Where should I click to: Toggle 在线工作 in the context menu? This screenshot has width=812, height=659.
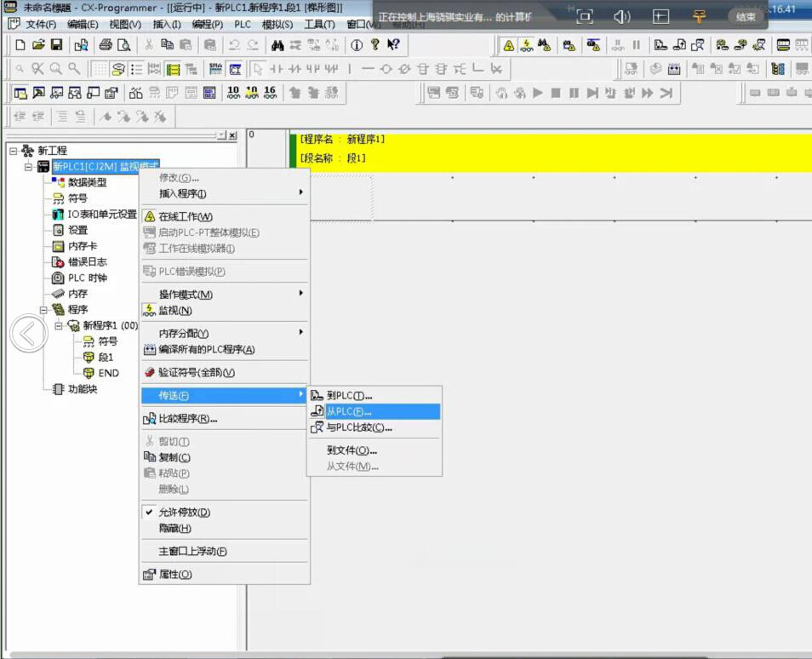coord(185,216)
